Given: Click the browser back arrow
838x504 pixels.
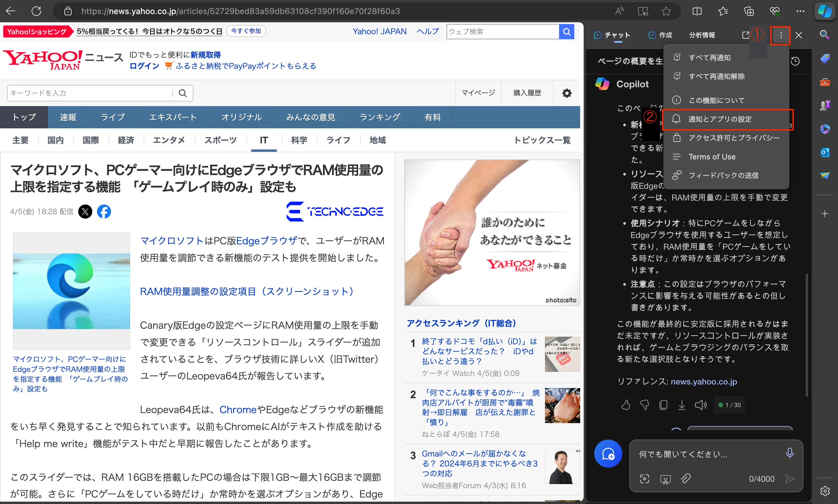Looking at the screenshot, I should coord(11,11).
